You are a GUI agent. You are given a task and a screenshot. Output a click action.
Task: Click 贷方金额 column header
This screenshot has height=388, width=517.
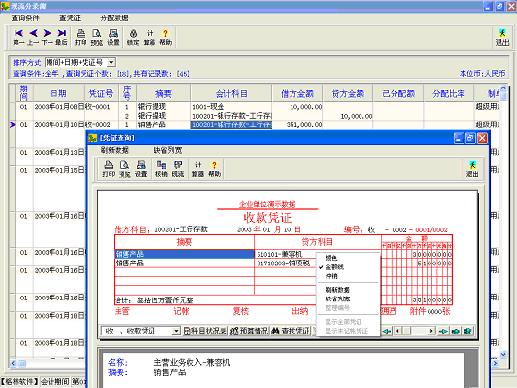click(348, 93)
